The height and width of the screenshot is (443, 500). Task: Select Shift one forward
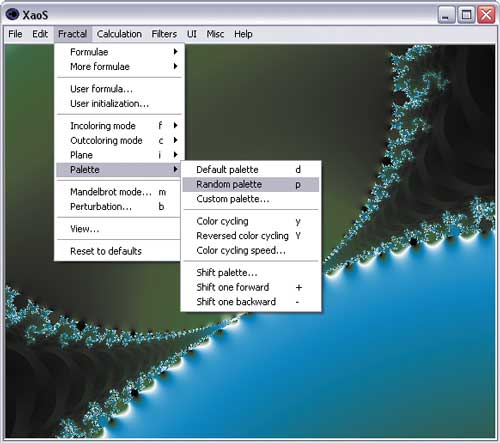[251, 287]
